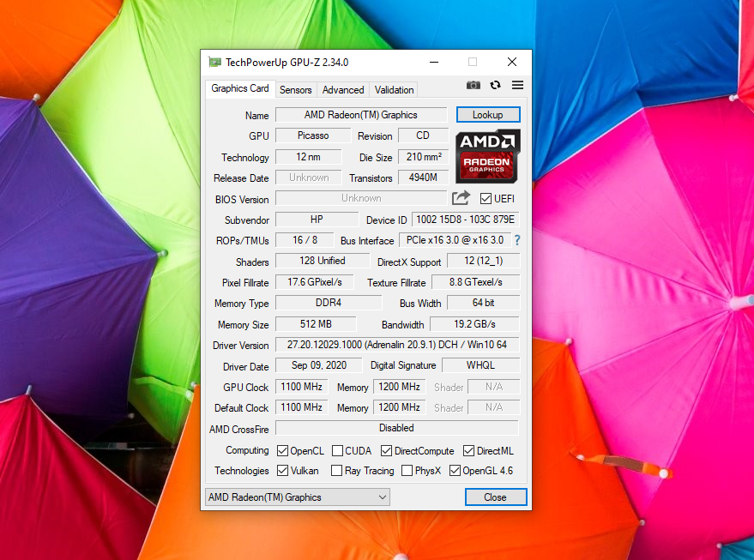Click Memory Size value 512 MB
This screenshot has height=560, width=754.
tap(316, 324)
